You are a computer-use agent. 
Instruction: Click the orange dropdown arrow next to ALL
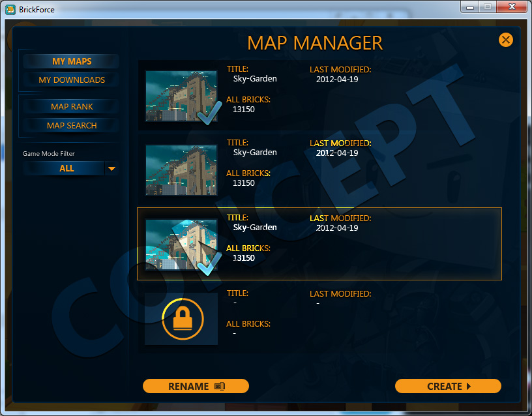tap(111, 168)
